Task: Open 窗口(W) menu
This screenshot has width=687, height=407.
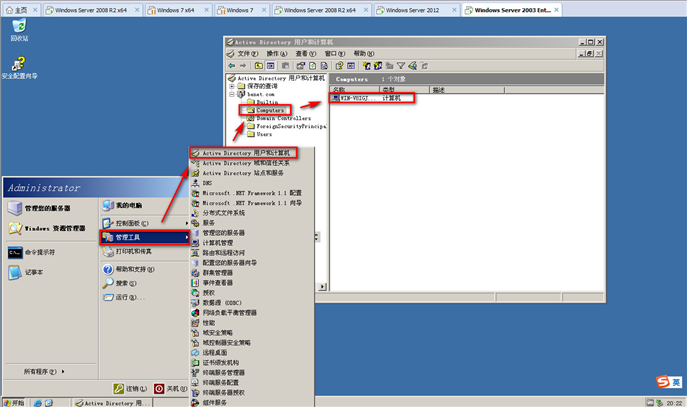Action: point(335,53)
